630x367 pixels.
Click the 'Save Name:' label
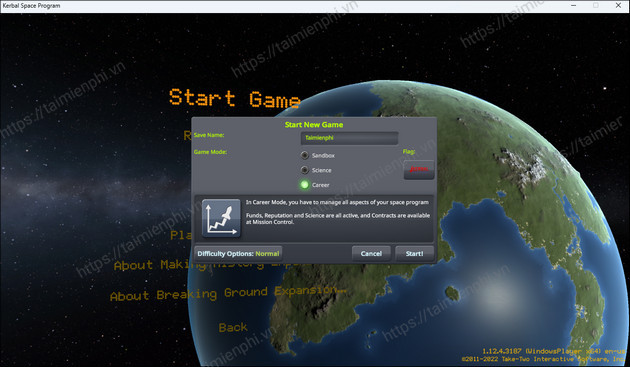coord(209,135)
